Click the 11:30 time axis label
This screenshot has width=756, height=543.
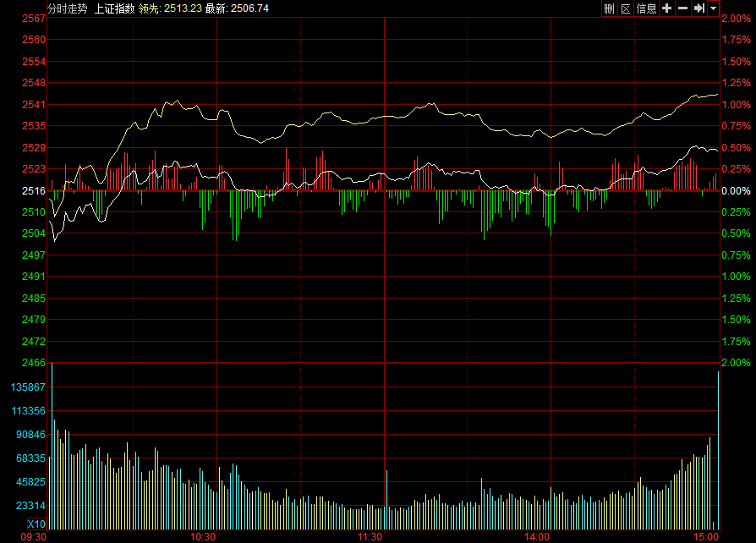coord(370,536)
